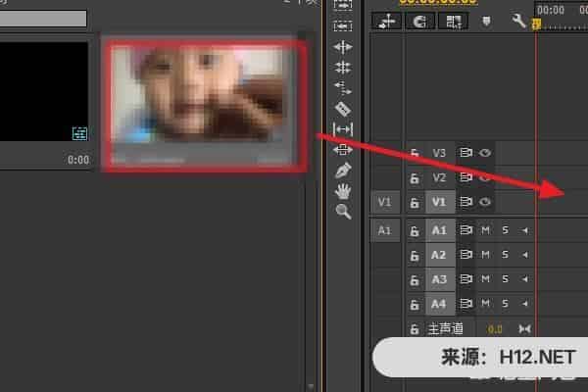Screen dimensions: 588x392
Task: Toggle sync lock for track A4
Action: (x=465, y=304)
